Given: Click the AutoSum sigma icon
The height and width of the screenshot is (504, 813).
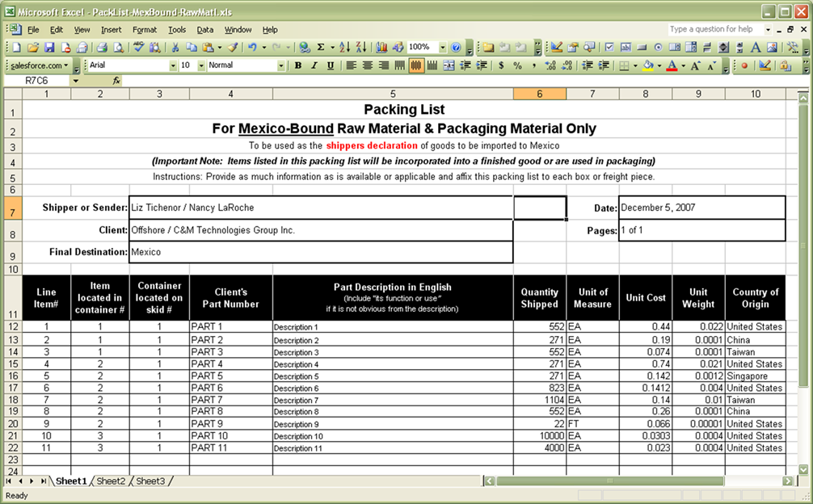Looking at the screenshot, I should 321,48.
